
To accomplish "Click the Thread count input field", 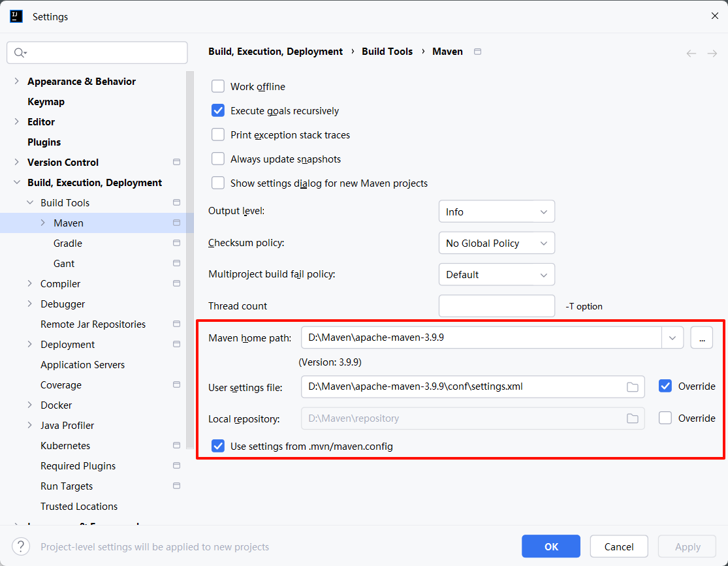I will coord(497,306).
